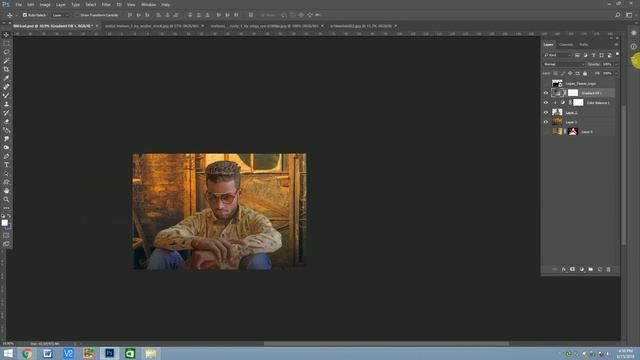Screen dimensions: 640x360
Task: Add a layer mask from panel bottom
Action: point(573,269)
